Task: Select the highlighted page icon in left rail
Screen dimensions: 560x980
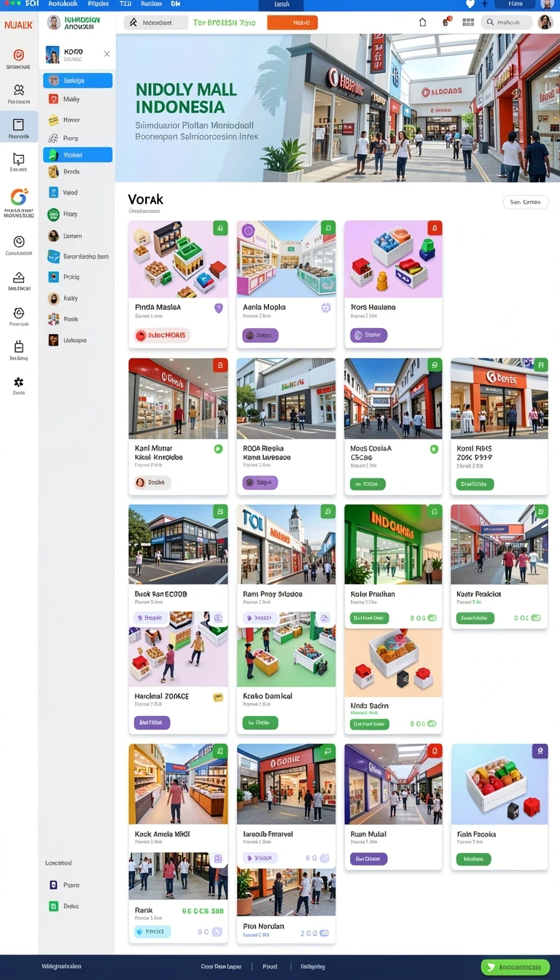Action: click(19, 125)
